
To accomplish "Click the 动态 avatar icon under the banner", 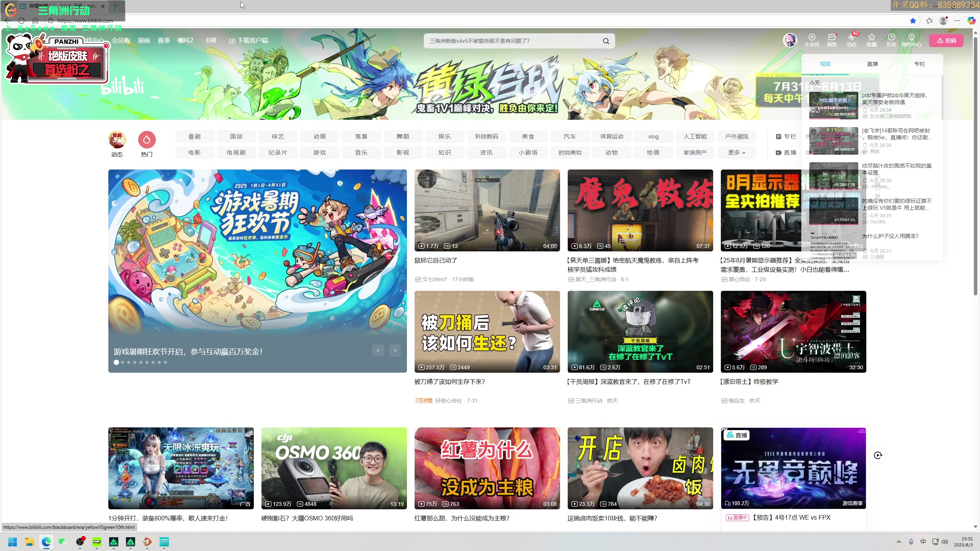I will 117,140.
